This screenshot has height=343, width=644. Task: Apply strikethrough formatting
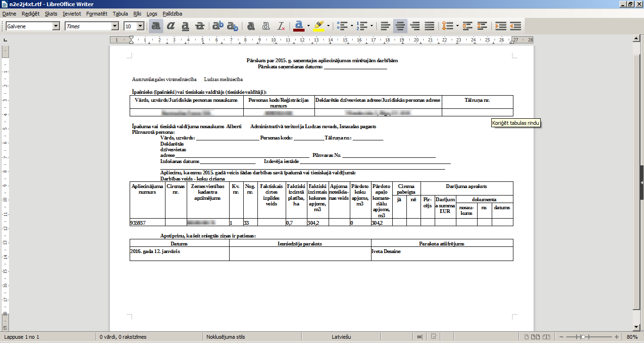[x=199, y=26]
